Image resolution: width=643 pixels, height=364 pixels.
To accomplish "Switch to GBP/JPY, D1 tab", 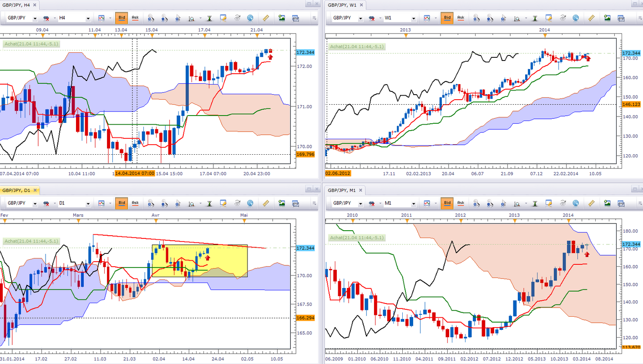I will [20, 190].
